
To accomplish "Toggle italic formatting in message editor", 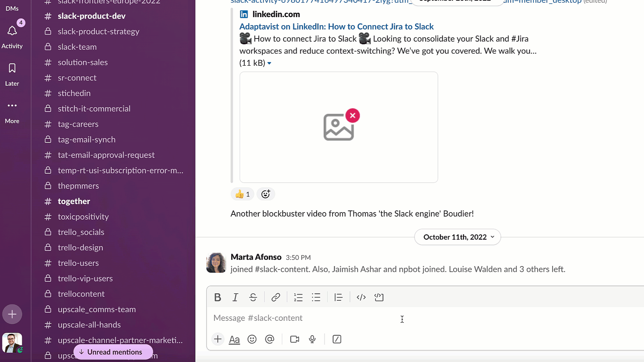I will coord(235,297).
